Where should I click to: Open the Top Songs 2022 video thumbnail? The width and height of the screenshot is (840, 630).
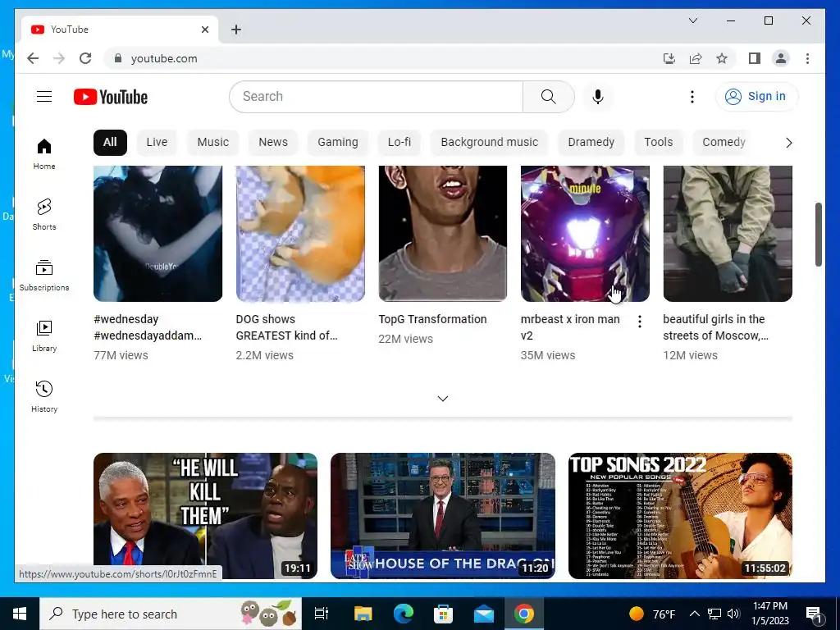point(680,516)
